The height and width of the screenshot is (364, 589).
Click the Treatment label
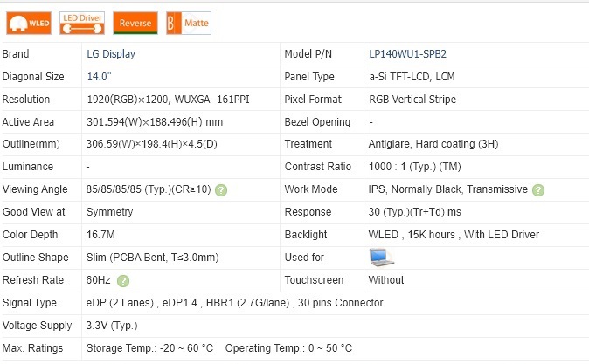point(308,144)
